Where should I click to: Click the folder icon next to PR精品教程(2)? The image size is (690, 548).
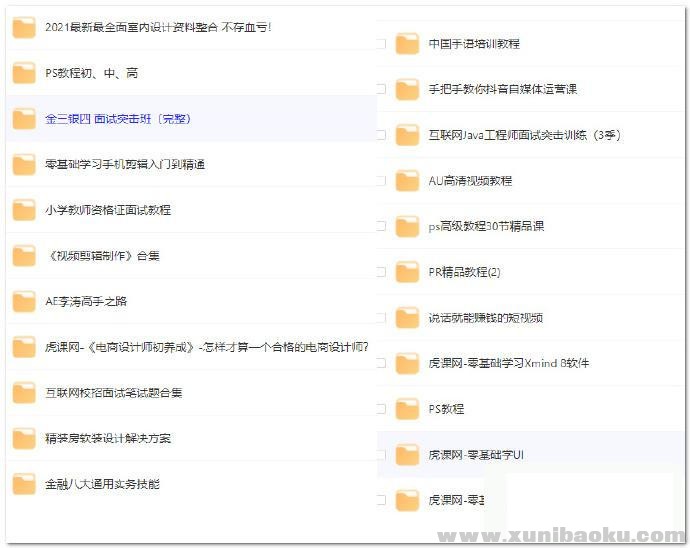click(407, 272)
